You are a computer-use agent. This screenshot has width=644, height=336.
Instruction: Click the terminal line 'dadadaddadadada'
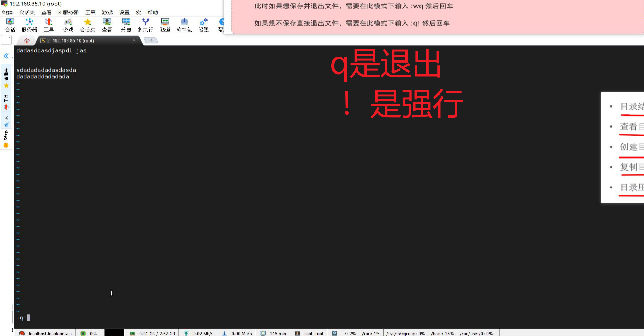[x=43, y=77]
